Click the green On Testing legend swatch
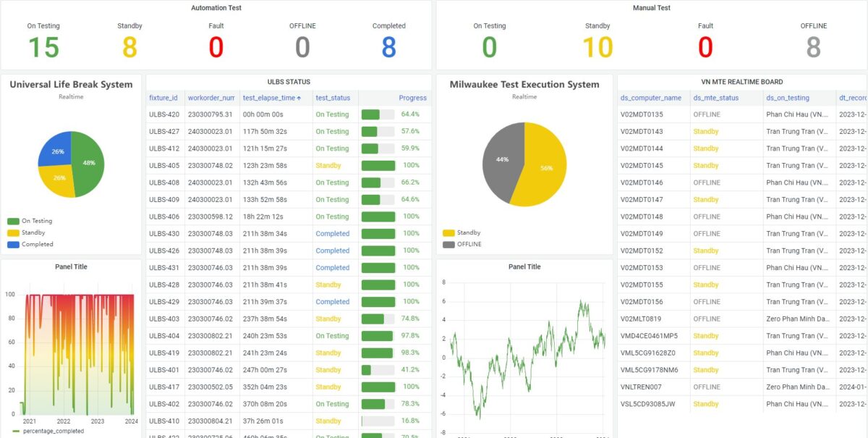This screenshot has height=438, width=868. pos(13,222)
